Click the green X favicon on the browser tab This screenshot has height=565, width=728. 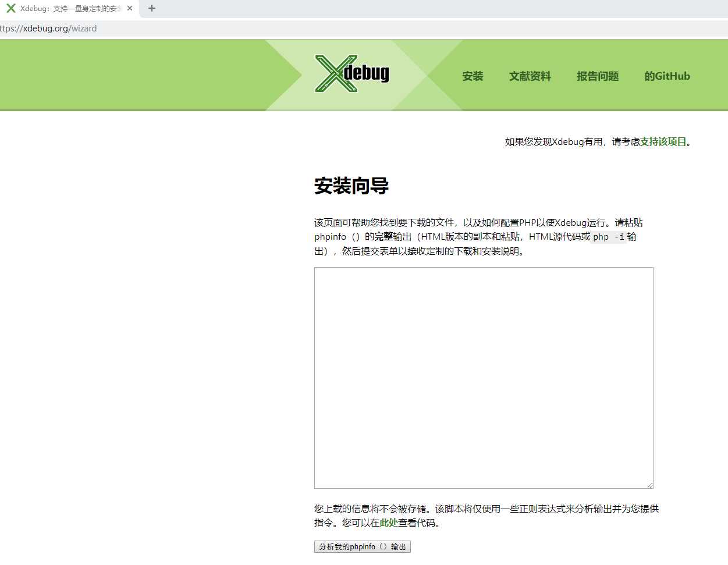coord(10,8)
